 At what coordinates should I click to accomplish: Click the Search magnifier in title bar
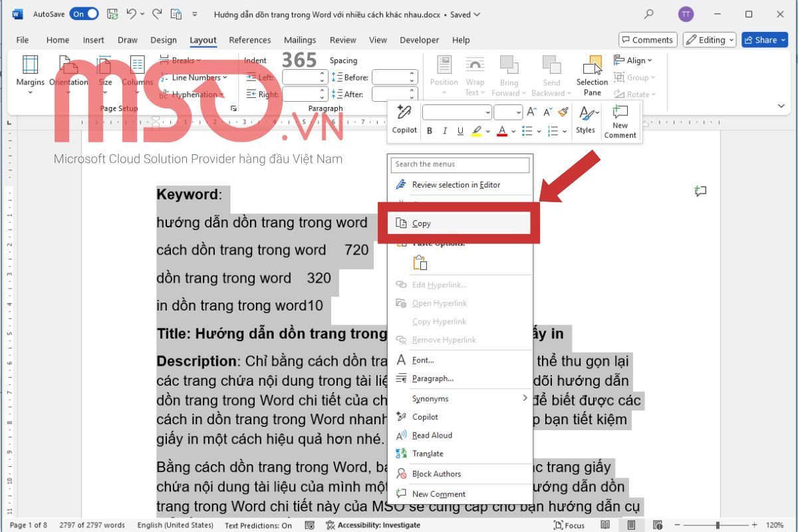point(649,14)
